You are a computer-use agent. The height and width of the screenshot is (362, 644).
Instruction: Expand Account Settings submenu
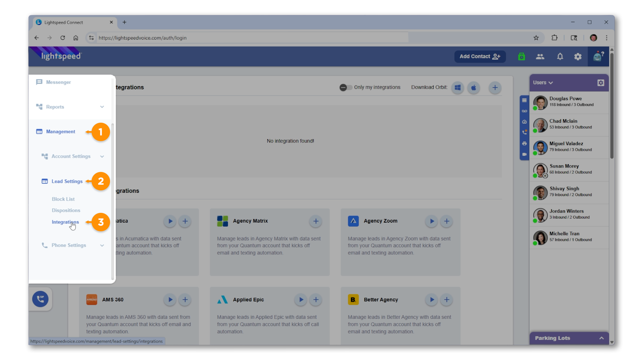pyautogui.click(x=102, y=157)
